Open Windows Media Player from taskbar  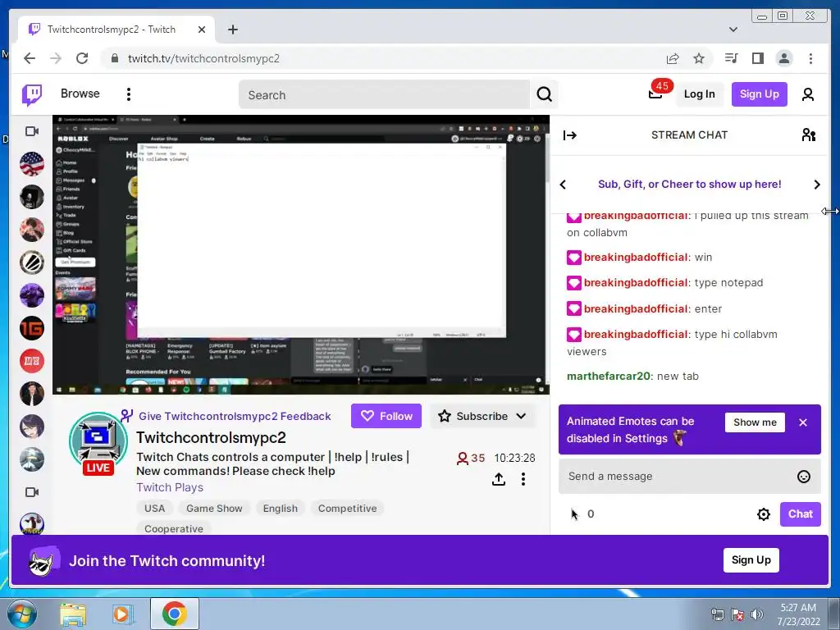click(122, 614)
